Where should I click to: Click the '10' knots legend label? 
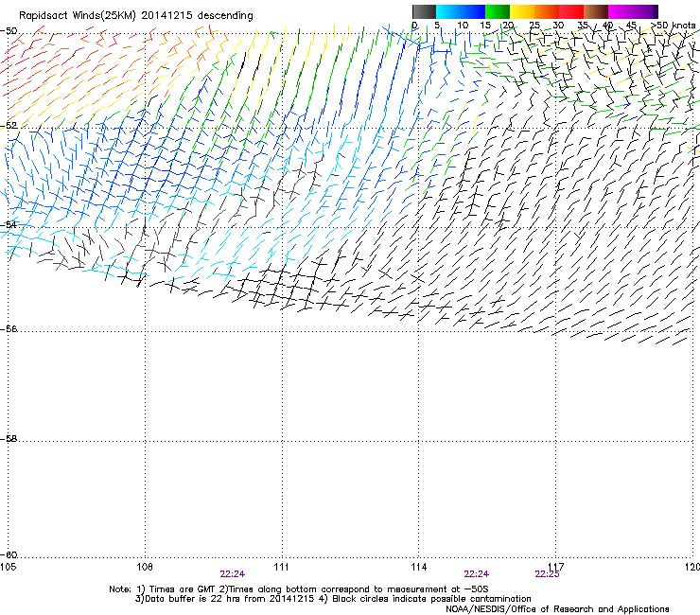tap(463, 26)
